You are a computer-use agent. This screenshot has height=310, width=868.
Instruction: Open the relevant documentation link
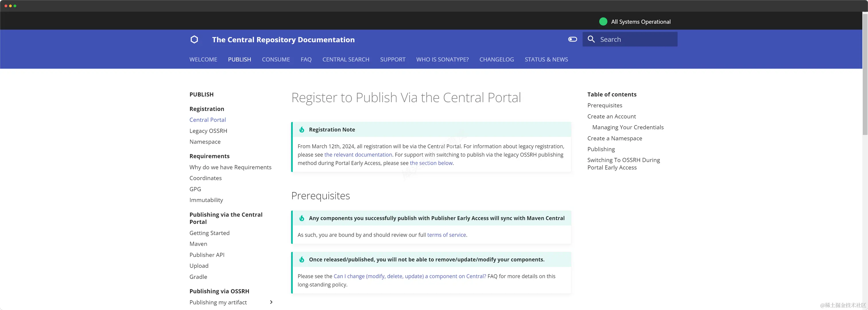click(358, 155)
